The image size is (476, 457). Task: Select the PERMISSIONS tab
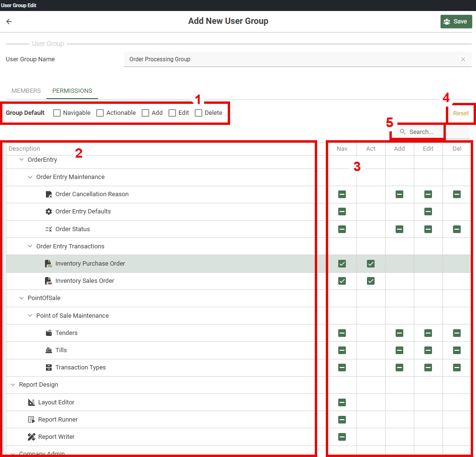[72, 90]
